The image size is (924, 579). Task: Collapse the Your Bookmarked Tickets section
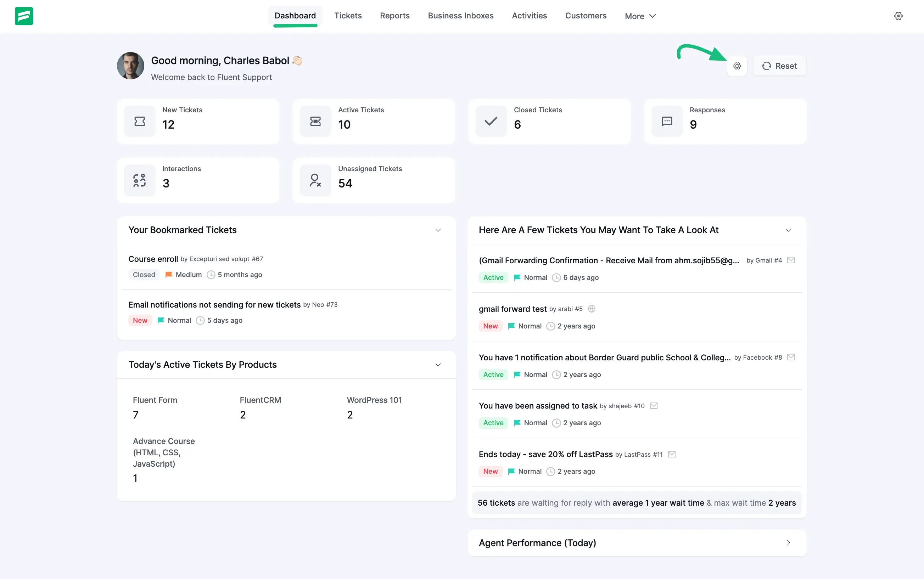click(438, 230)
